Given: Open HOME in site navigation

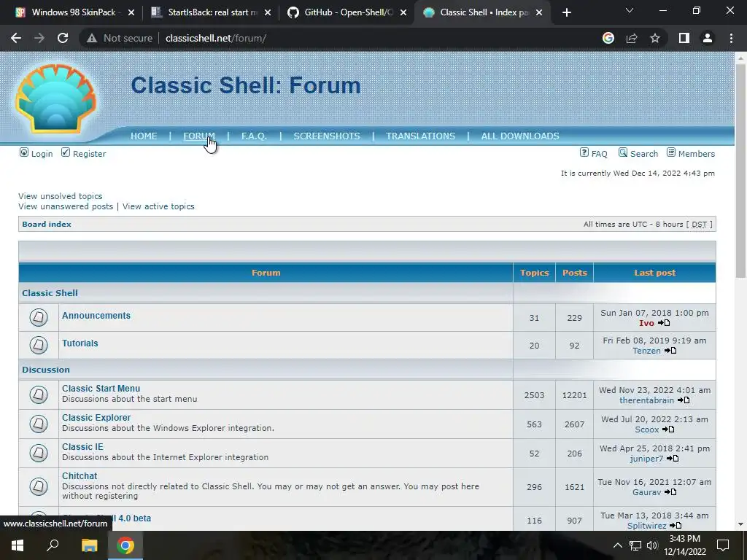Looking at the screenshot, I should (144, 136).
